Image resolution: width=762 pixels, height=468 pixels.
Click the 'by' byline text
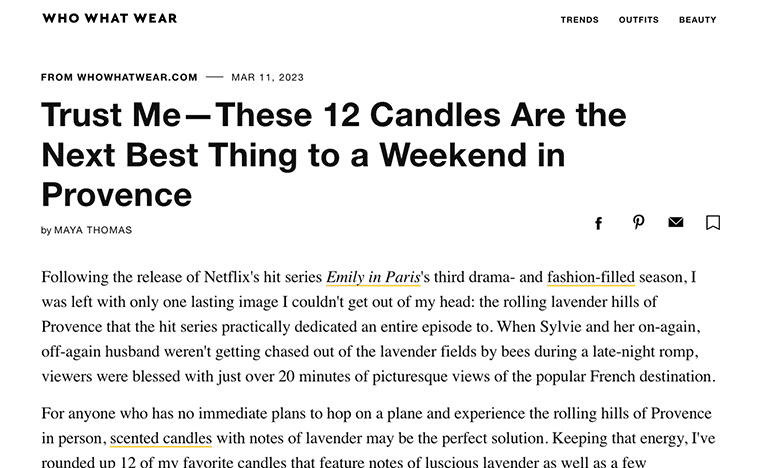[46, 230]
